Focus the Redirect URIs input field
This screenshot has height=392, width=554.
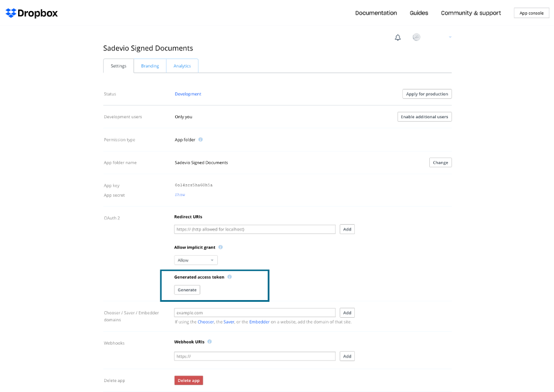point(255,229)
